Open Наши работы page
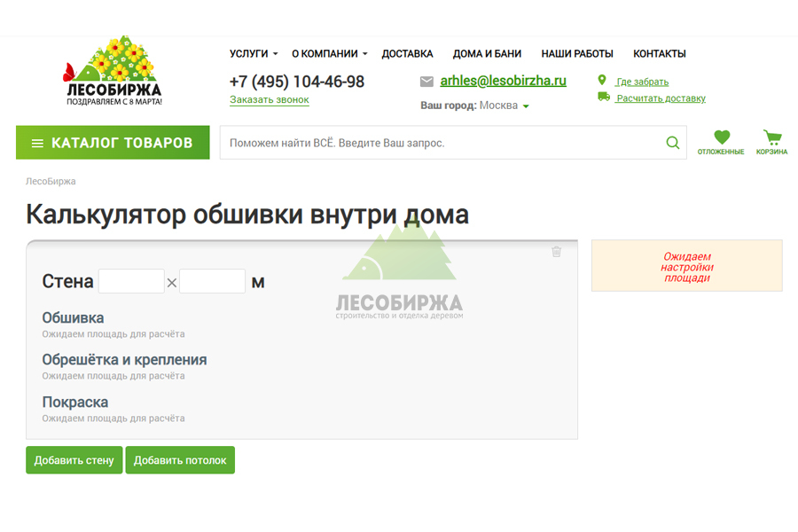This screenshot has width=798, height=532. pyautogui.click(x=577, y=54)
